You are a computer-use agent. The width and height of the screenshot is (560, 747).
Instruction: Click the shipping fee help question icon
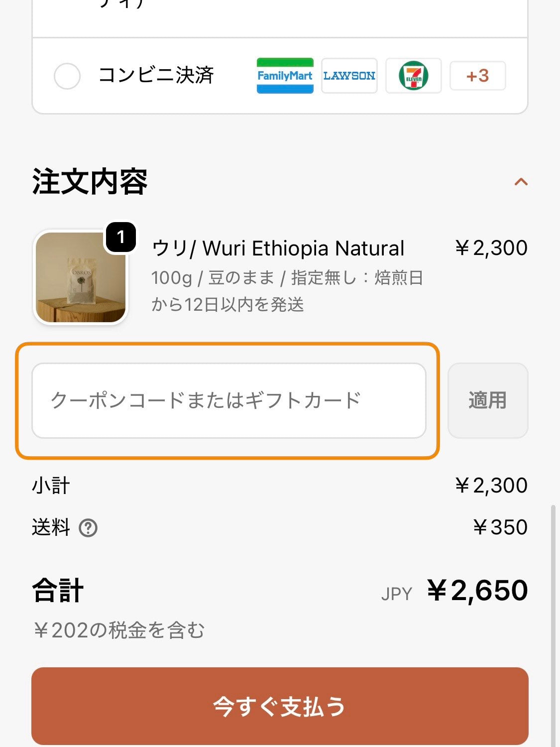(88, 528)
